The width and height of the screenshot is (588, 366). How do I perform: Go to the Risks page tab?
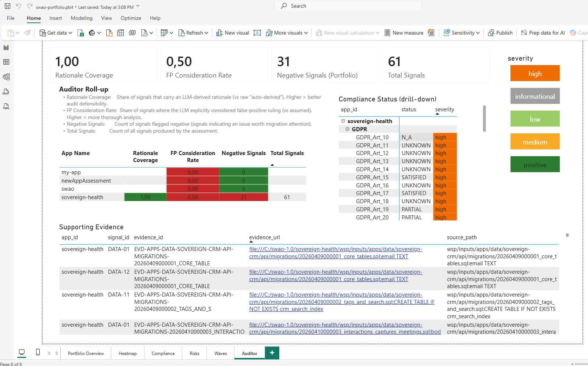click(194, 353)
